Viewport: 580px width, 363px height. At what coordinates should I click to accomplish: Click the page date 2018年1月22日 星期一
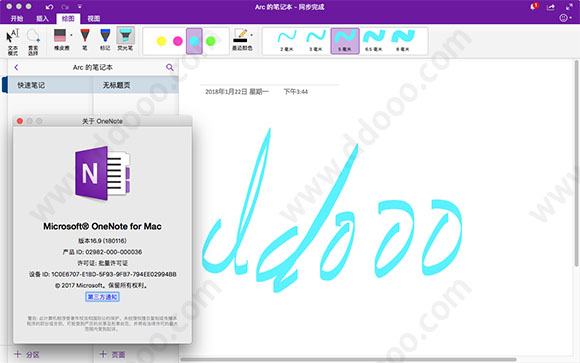pos(237,92)
